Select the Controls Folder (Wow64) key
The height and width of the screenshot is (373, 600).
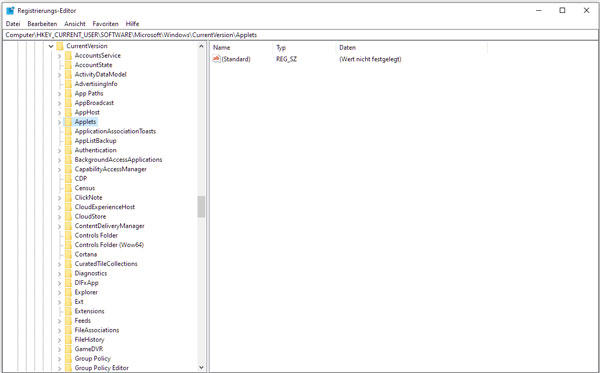coord(109,245)
